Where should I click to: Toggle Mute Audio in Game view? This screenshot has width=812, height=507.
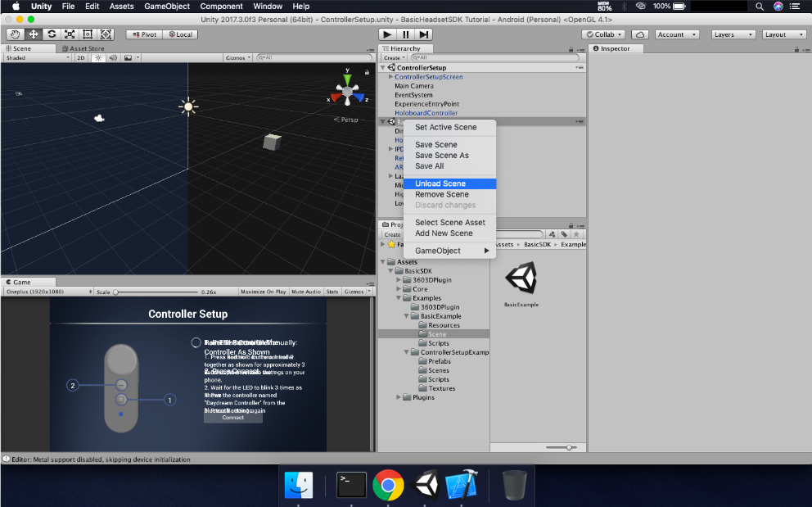[x=306, y=292]
